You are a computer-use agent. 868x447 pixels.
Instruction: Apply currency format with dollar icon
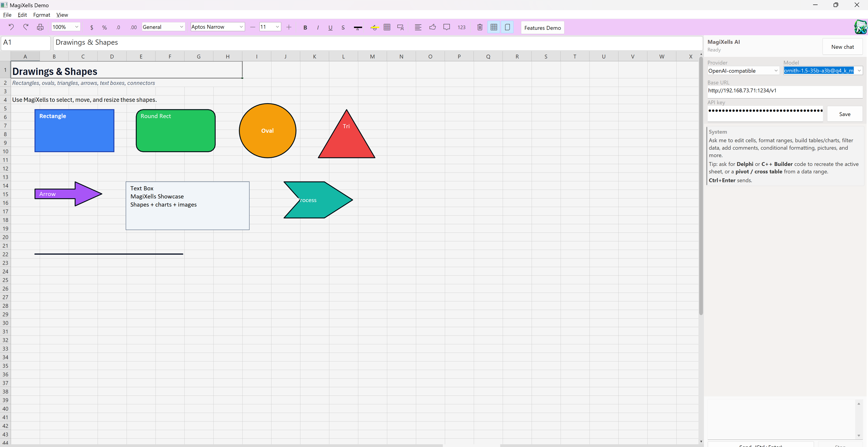point(92,27)
